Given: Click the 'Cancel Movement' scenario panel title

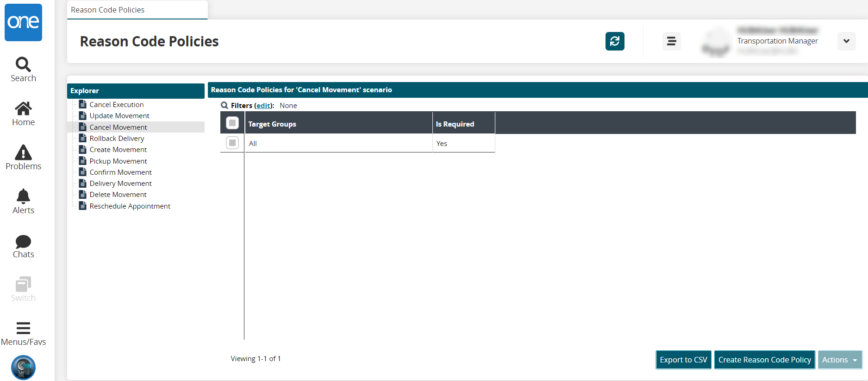Looking at the screenshot, I should pos(301,90).
